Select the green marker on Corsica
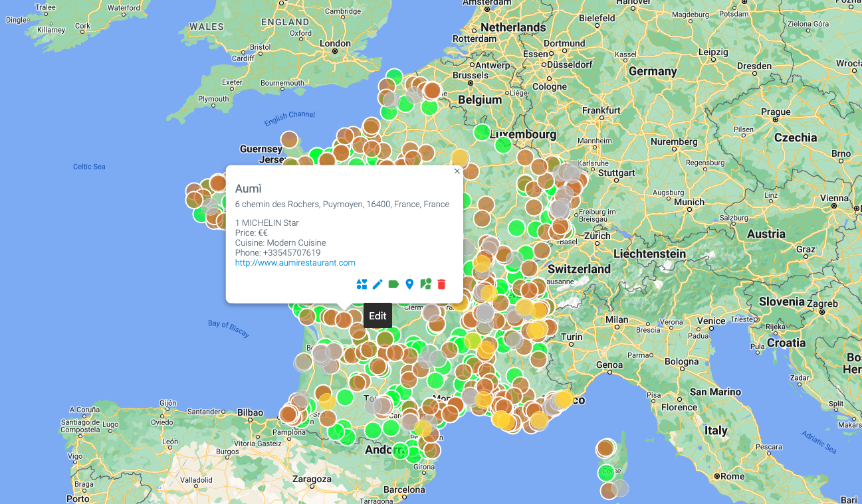This screenshot has height=504, width=862. [x=607, y=473]
